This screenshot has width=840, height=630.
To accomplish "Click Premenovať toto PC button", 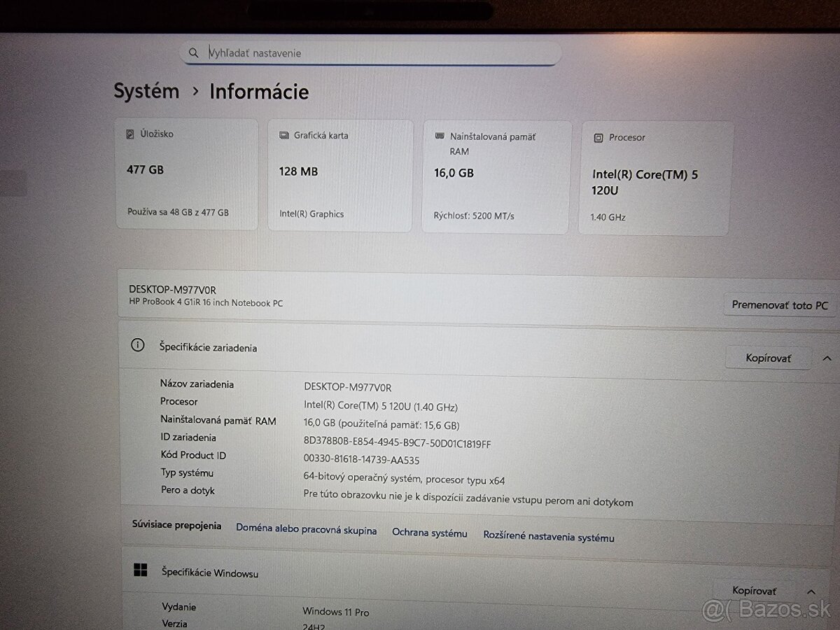I will (x=779, y=304).
